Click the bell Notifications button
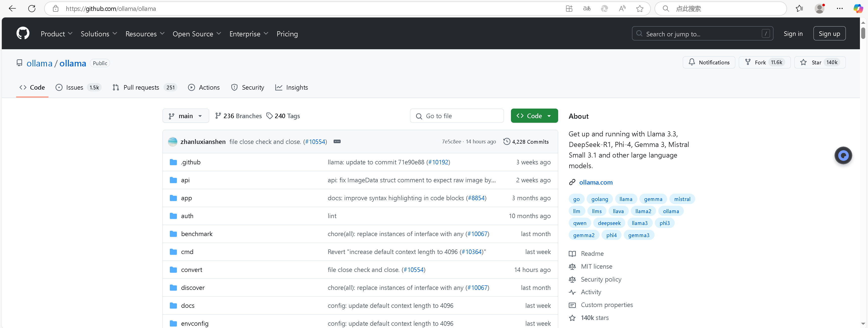868x328 pixels. [709, 62]
